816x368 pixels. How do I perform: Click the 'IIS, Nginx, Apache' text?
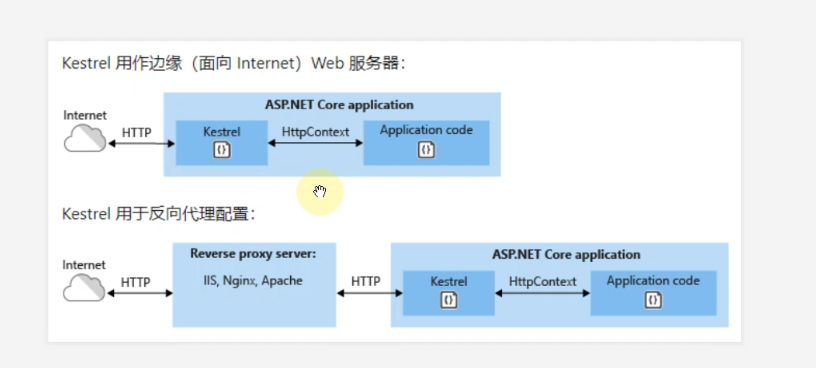click(253, 281)
